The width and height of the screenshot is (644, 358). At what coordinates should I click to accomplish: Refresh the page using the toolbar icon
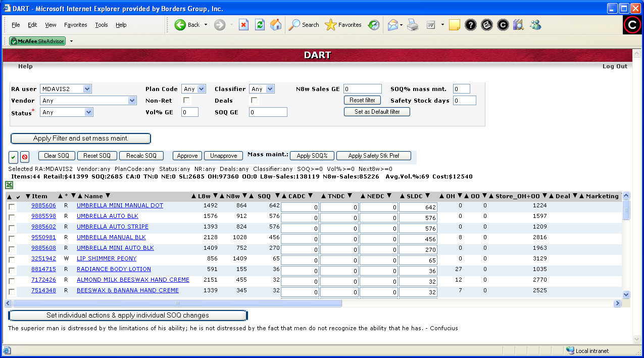point(260,25)
